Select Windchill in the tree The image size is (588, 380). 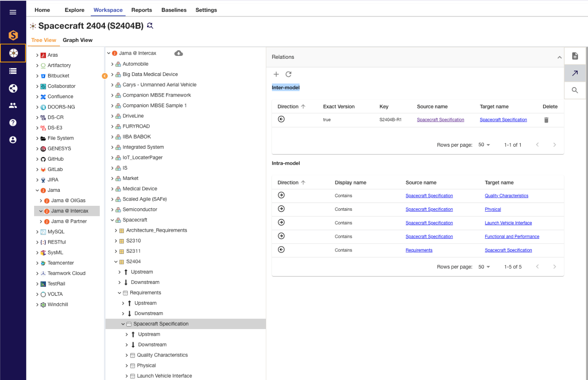tap(58, 304)
